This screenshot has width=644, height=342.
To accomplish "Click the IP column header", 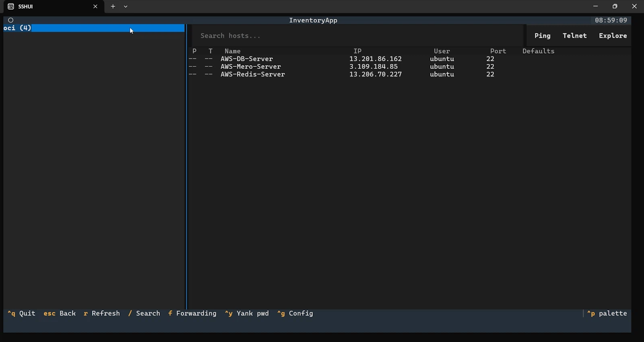I will point(357,51).
